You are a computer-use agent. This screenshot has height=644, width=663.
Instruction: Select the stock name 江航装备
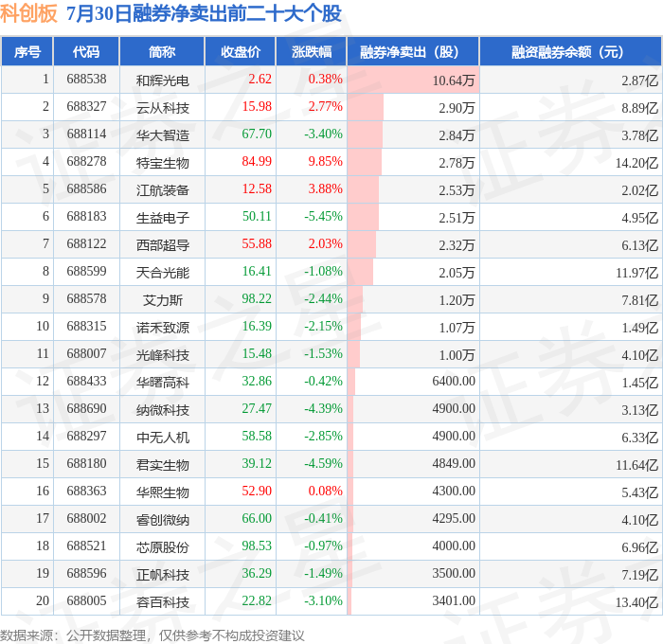[x=162, y=189]
